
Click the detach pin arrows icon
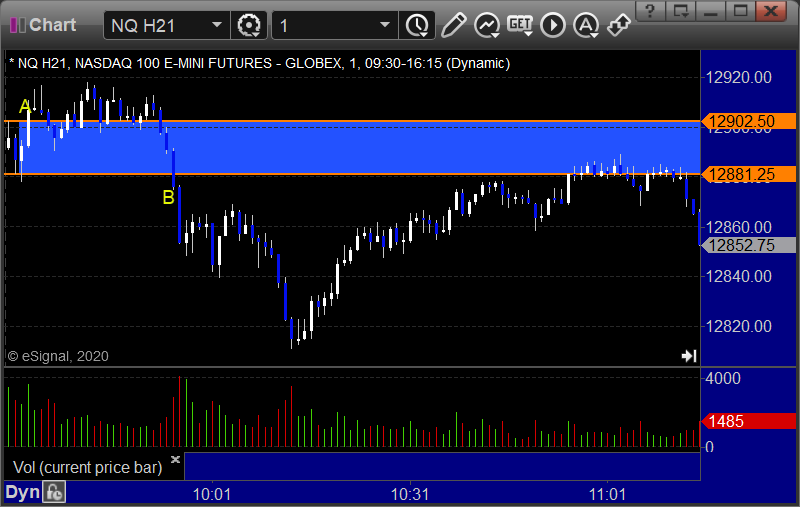619,25
